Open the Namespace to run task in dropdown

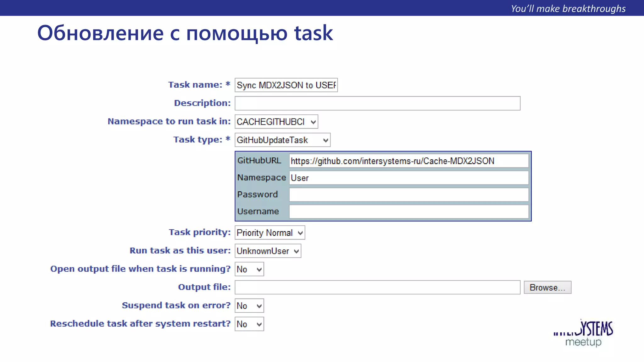276,122
